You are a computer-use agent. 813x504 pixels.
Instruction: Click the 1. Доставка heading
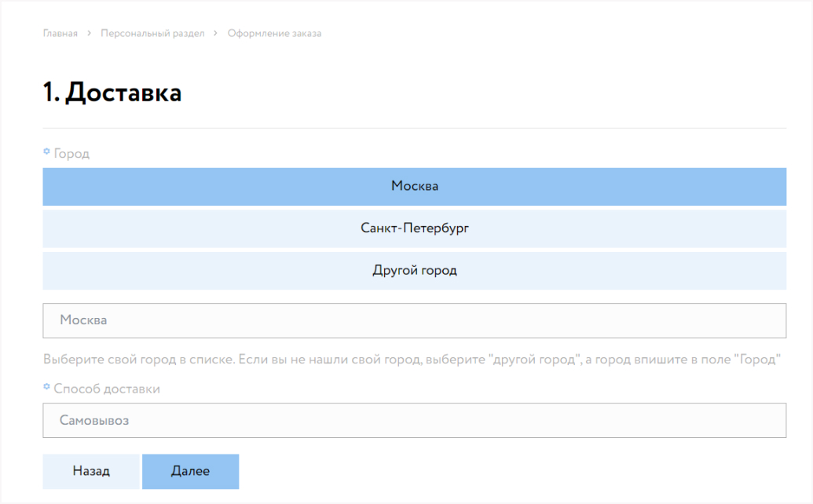click(x=112, y=93)
